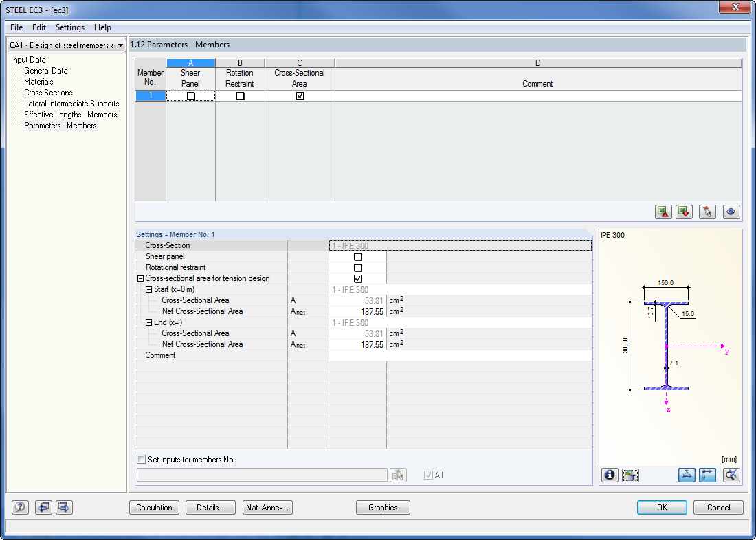
Task: Select Materials in the tree
Action: click(x=38, y=82)
